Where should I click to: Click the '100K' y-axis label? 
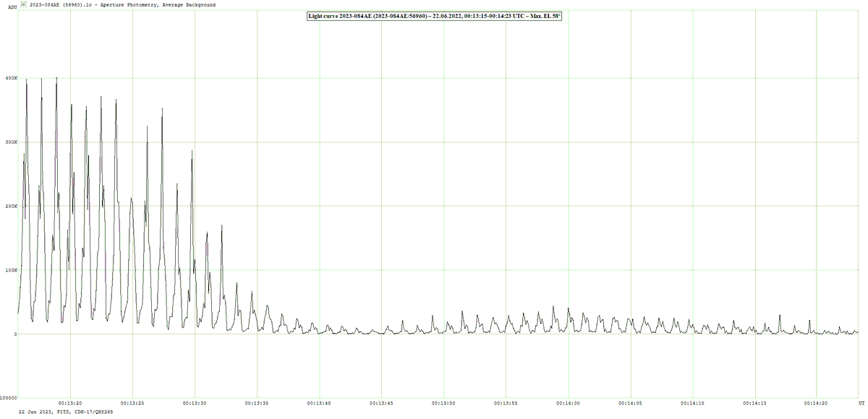[11, 270]
